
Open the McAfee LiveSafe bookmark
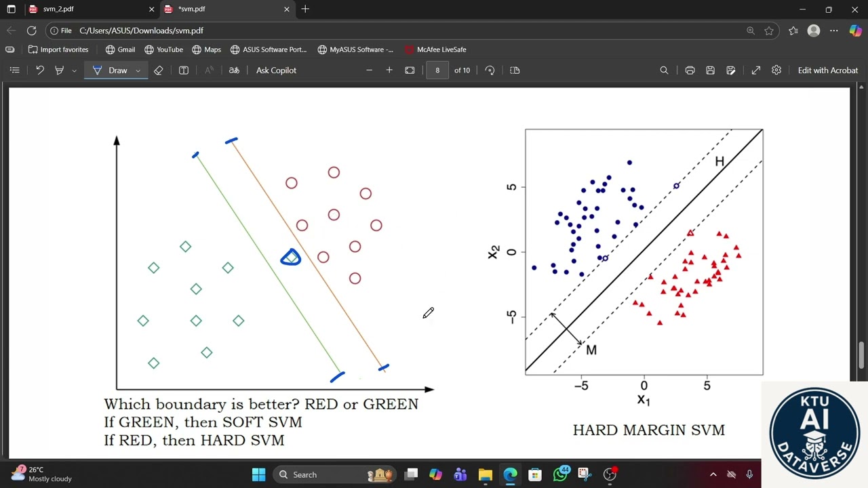click(x=435, y=49)
